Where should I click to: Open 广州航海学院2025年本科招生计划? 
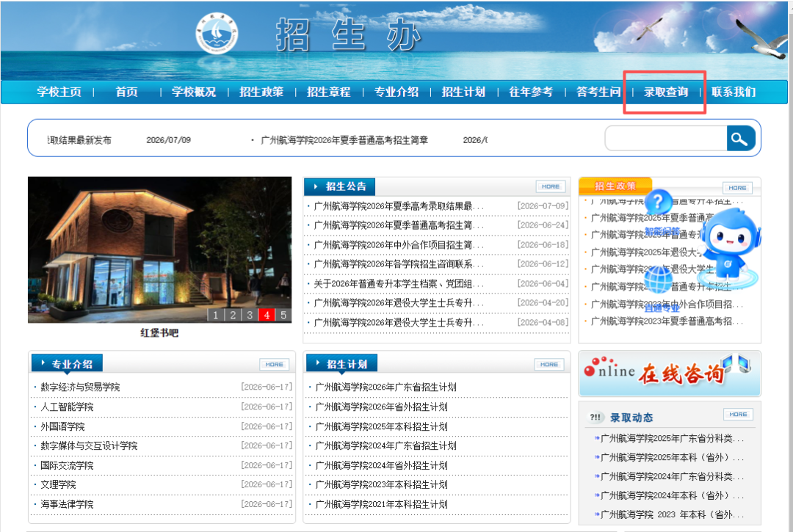click(381, 426)
